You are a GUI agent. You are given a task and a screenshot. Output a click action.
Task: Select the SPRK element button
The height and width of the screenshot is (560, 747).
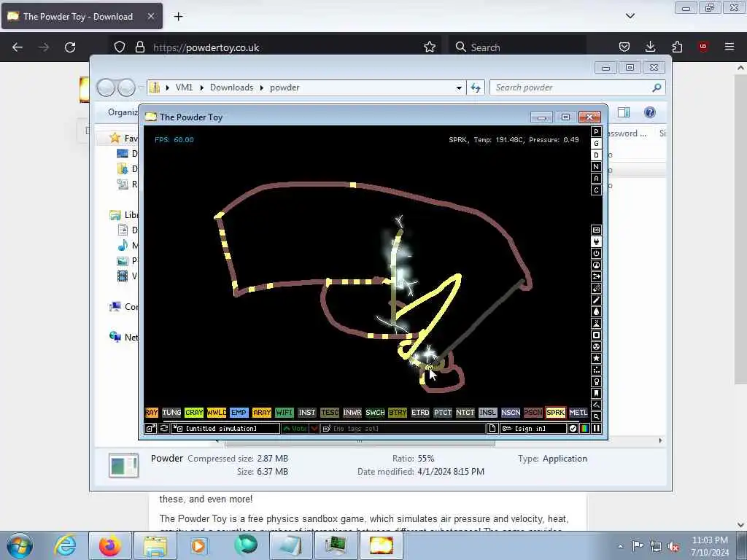tap(555, 413)
